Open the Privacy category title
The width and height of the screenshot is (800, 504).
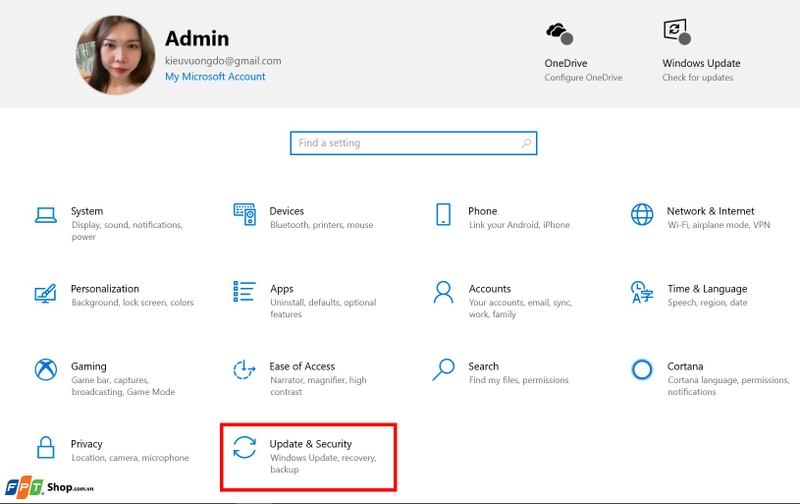pyautogui.click(x=86, y=444)
